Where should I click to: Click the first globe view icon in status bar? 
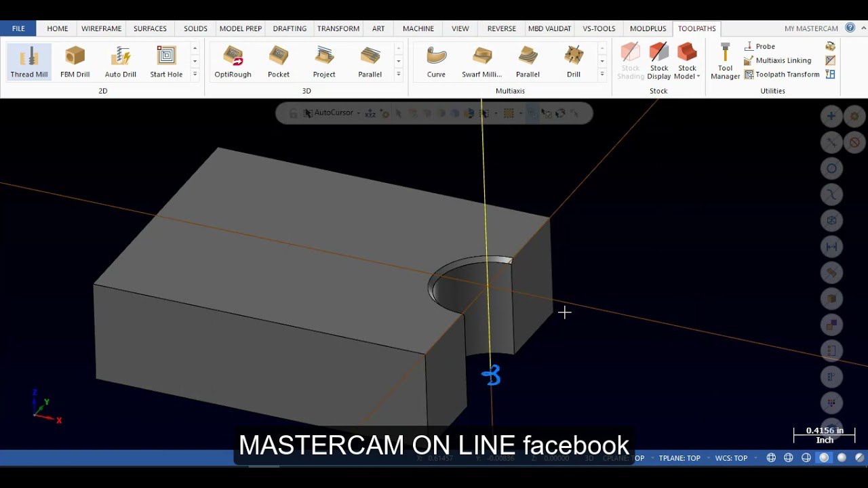pyautogui.click(x=771, y=458)
